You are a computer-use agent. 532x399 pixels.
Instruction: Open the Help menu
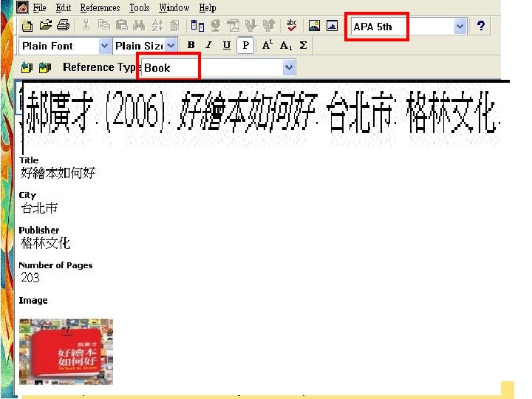(208, 7)
